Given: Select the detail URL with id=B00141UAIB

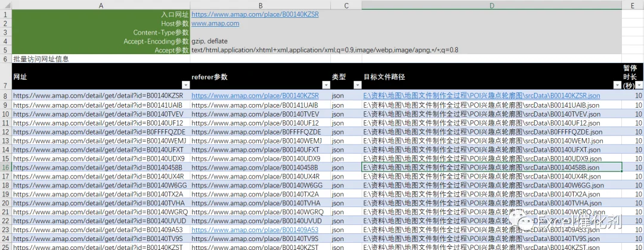Looking at the screenshot, I should point(101,105).
